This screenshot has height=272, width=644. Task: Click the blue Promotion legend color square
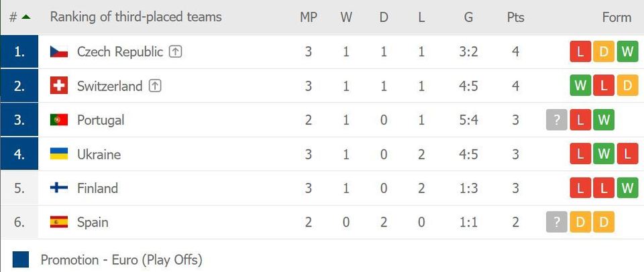point(21,259)
